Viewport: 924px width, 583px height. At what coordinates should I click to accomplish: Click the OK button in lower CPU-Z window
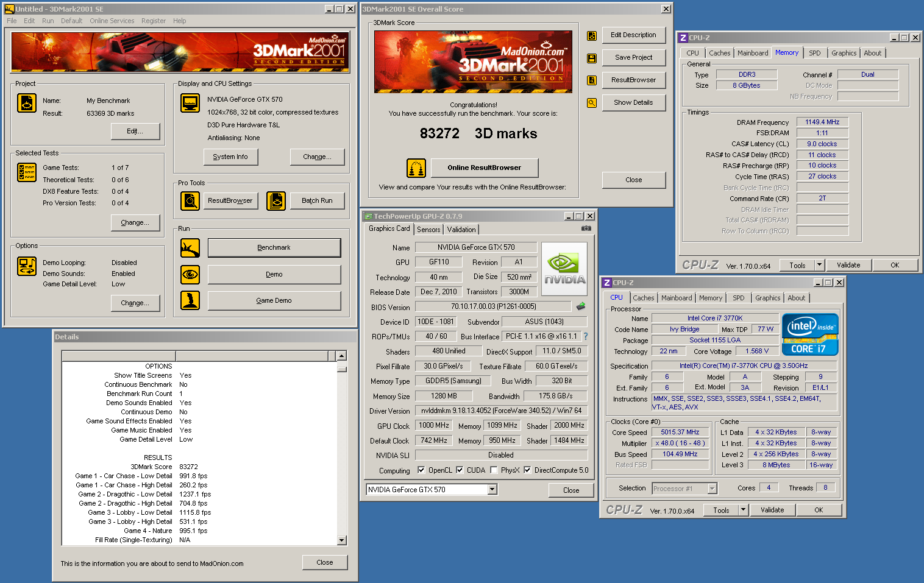pos(819,510)
